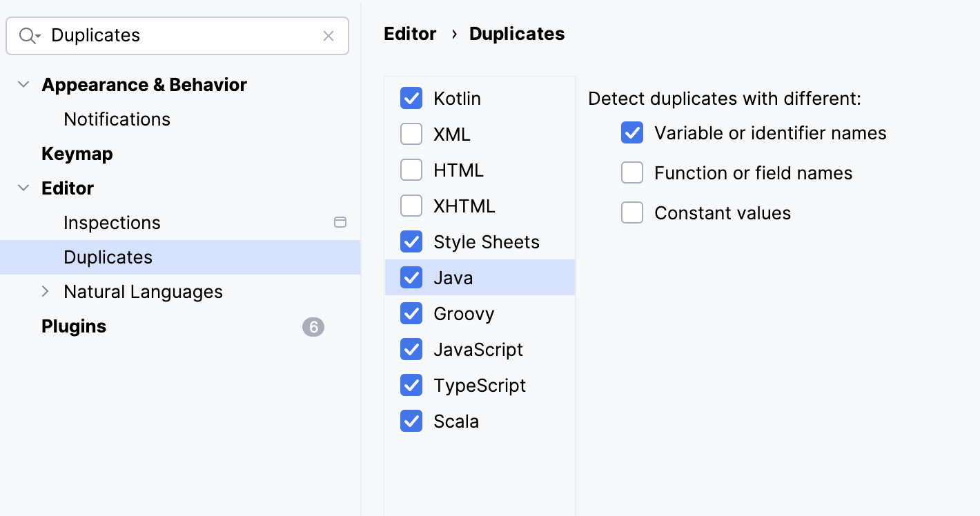Collapse the Appearance & Behavior section

click(23, 85)
